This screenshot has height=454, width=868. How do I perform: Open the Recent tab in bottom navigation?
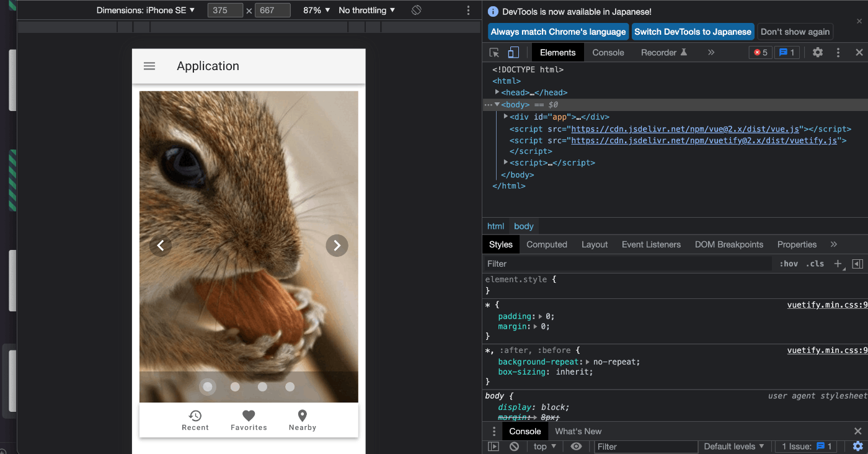coord(195,420)
